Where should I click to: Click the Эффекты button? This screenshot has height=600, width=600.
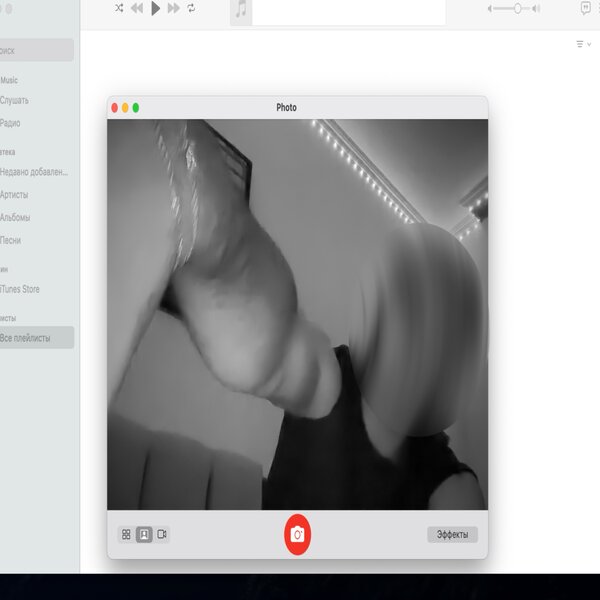[x=452, y=534]
